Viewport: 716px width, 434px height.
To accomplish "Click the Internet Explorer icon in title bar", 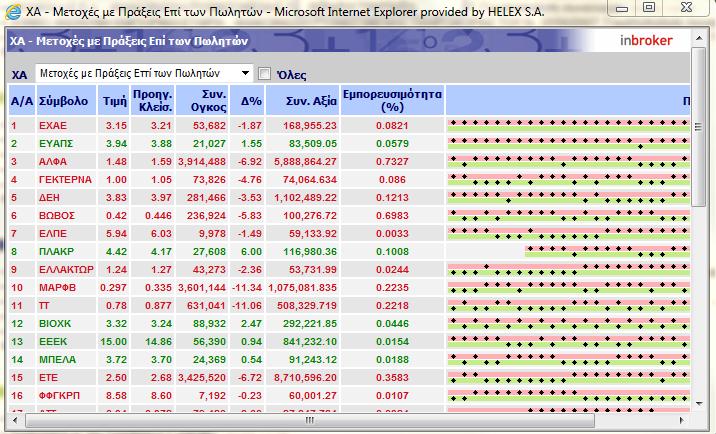I will pos(13,11).
